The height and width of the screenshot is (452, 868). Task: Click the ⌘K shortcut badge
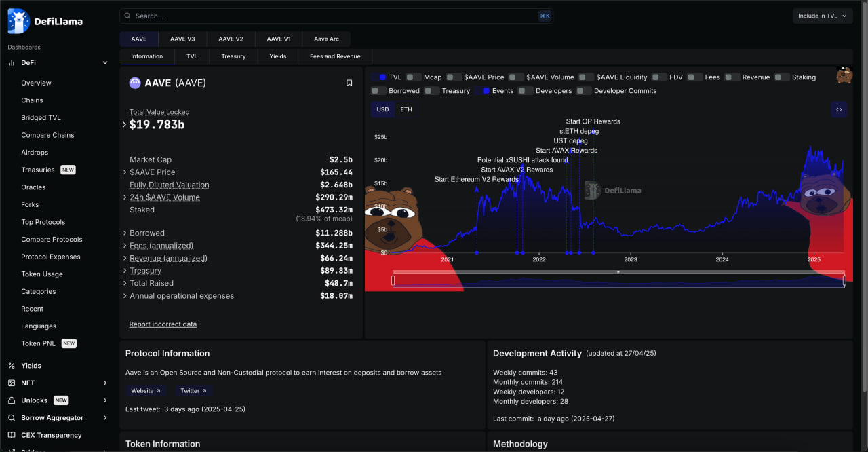coord(545,16)
